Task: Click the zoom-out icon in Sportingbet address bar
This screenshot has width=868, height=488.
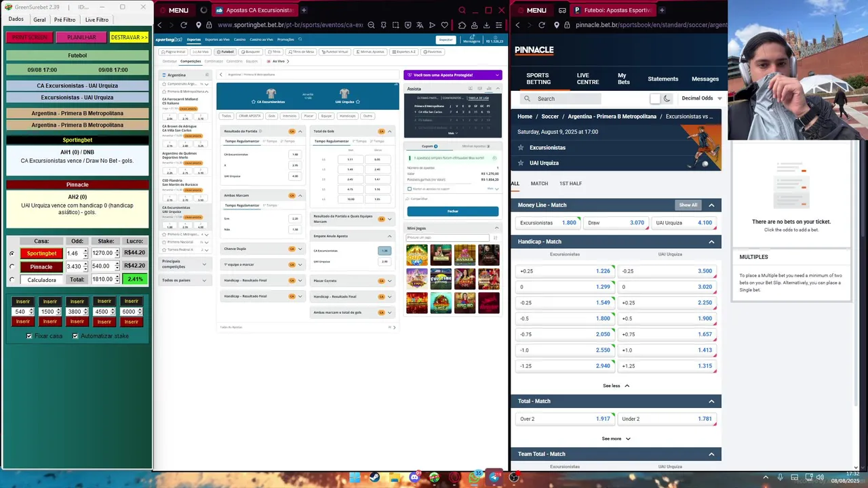Action: [372, 25]
